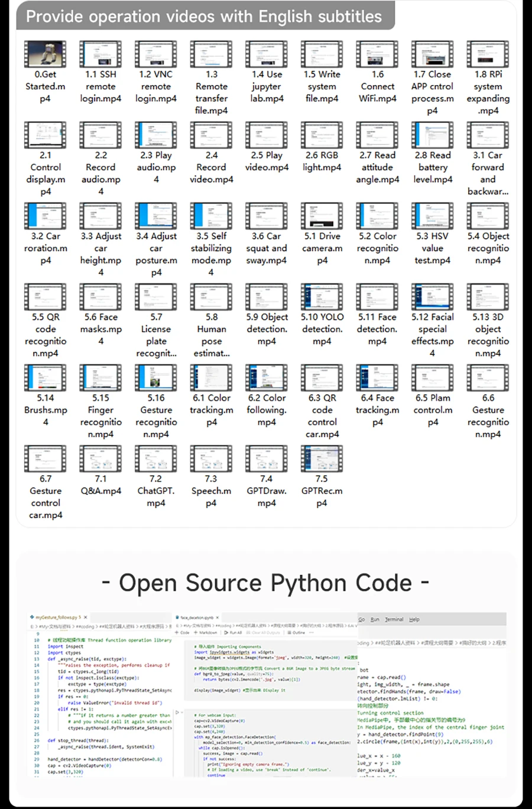
Task: Select the 5.5 QR code recognition.mp4 icon
Action: pos(46,297)
